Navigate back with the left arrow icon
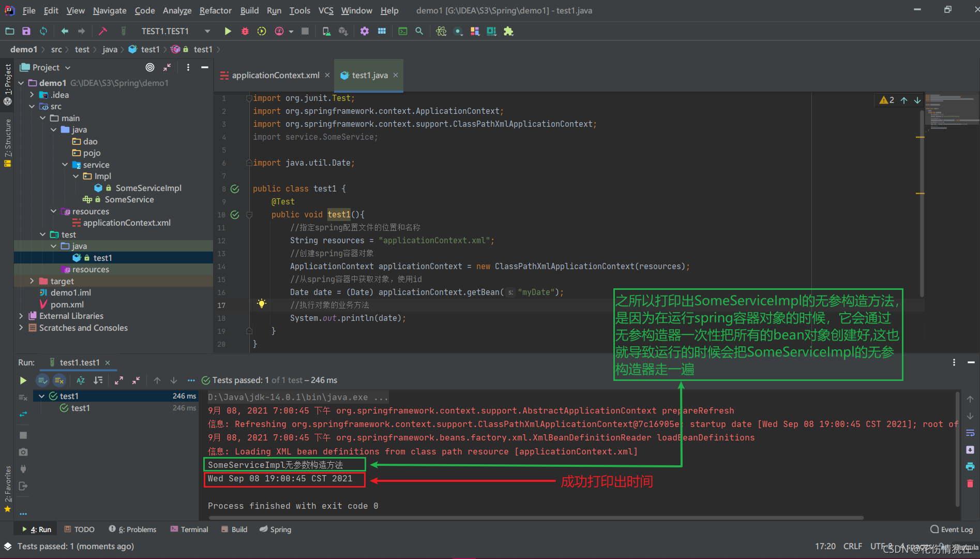The width and height of the screenshot is (980, 559). coord(65,31)
